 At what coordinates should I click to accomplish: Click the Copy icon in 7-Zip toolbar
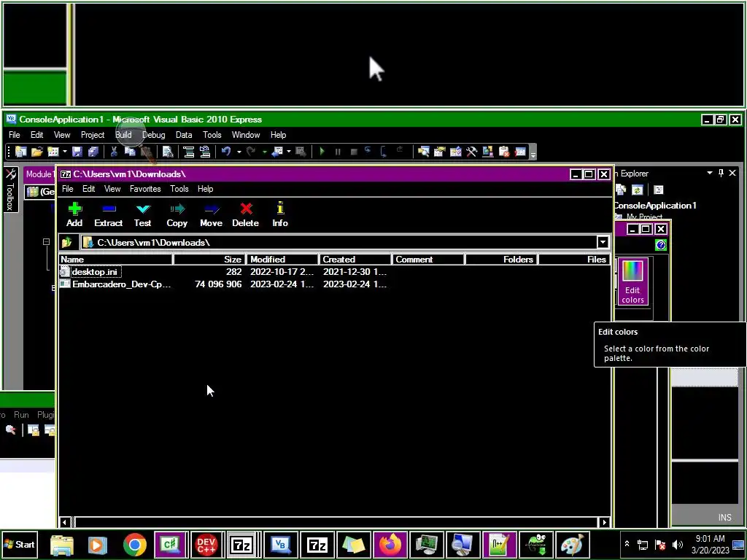[177, 214]
